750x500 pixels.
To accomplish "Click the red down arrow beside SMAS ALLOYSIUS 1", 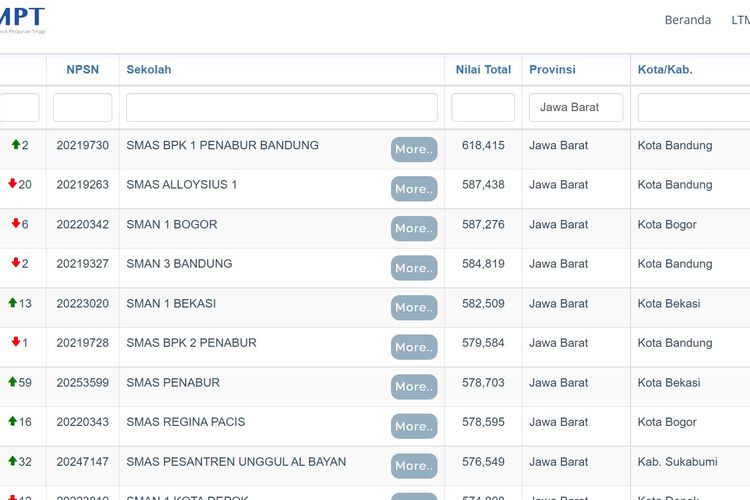I will tap(13, 184).
